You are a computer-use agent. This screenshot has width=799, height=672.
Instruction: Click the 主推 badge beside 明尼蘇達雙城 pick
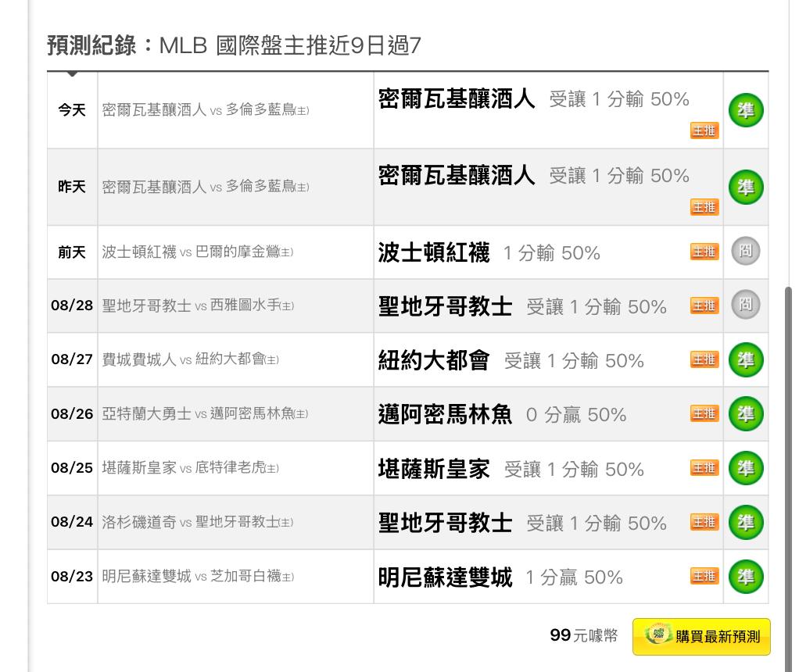tap(704, 576)
